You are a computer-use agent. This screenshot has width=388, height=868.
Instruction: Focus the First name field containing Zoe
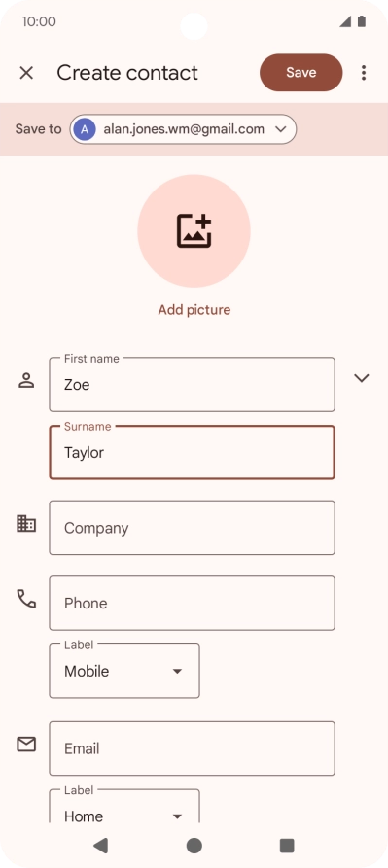point(193,385)
